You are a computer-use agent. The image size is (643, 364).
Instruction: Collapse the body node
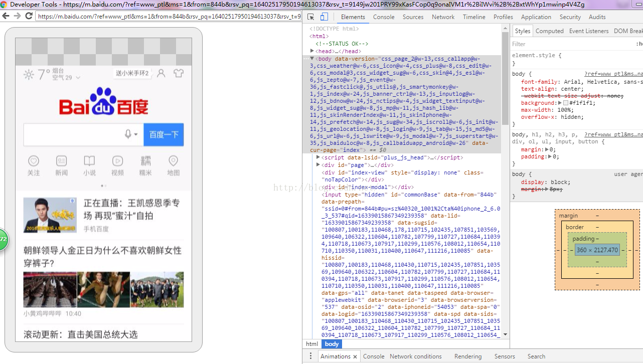click(312, 58)
